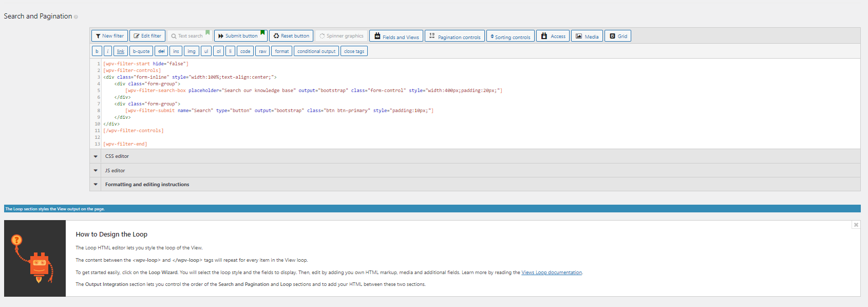Expand Formatting and editing instructions
868x307 pixels.
coord(475,184)
